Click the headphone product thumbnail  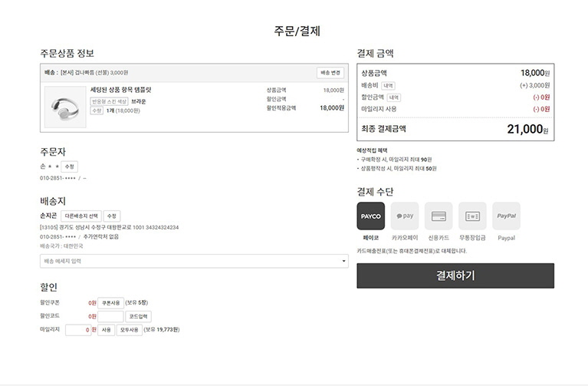pyautogui.click(x=66, y=106)
